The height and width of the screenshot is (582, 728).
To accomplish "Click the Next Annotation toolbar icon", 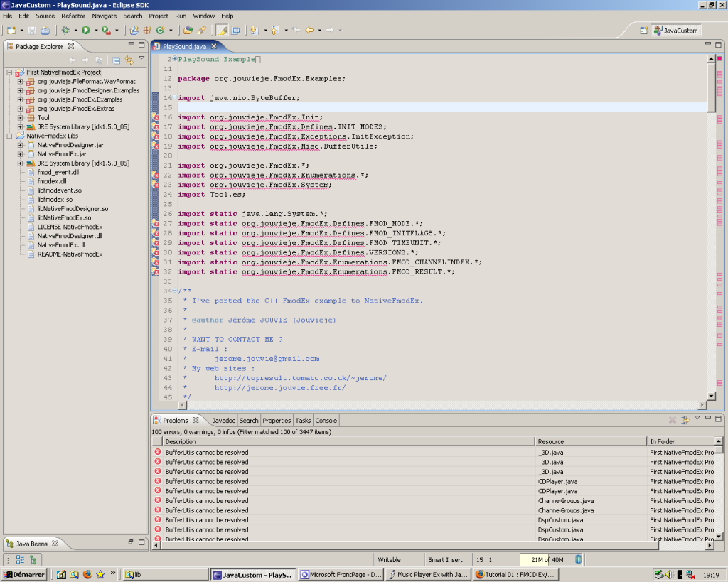I will [x=254, y=31].
